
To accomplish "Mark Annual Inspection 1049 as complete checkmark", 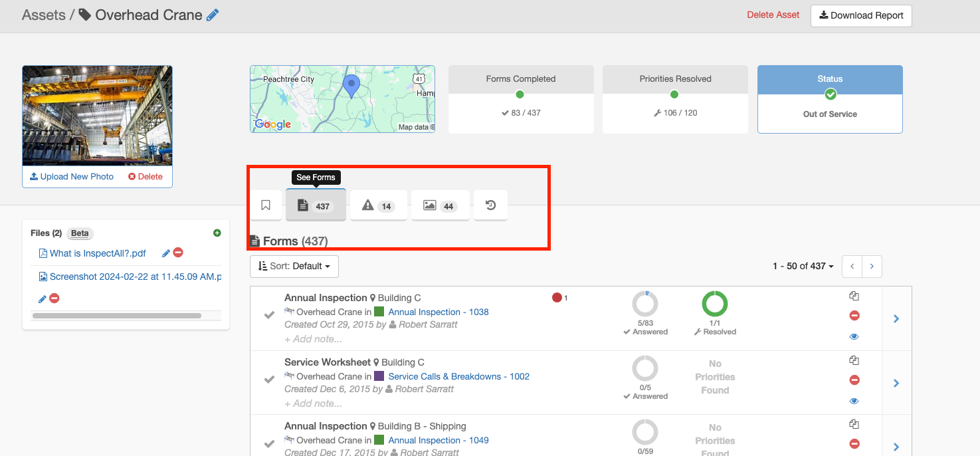I will click(x=269, y=443).
